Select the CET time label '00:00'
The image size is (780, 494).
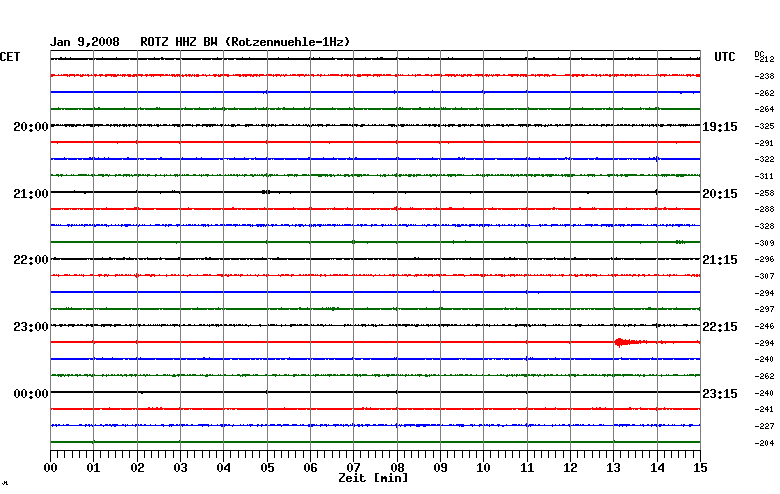pyautogui.click(x=31, y=394)
